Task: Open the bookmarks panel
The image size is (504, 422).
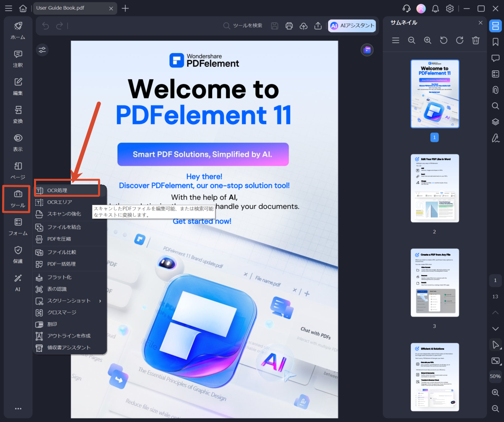Action: [x=495, y=42]
